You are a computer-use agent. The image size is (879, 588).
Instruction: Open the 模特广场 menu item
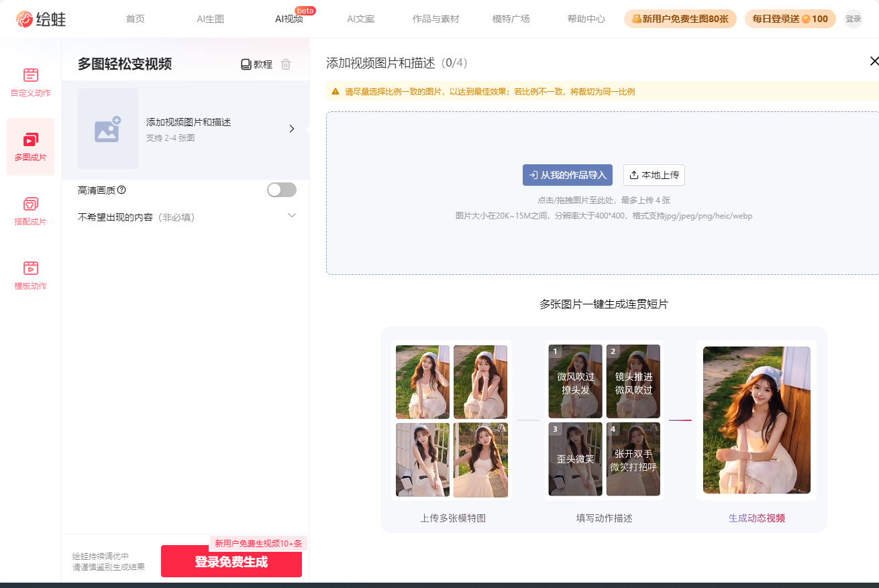tap(511, 19)
